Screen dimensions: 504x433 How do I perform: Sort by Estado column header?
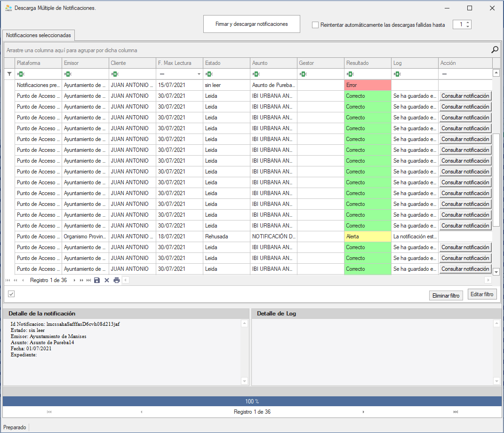tap(226, 63)
